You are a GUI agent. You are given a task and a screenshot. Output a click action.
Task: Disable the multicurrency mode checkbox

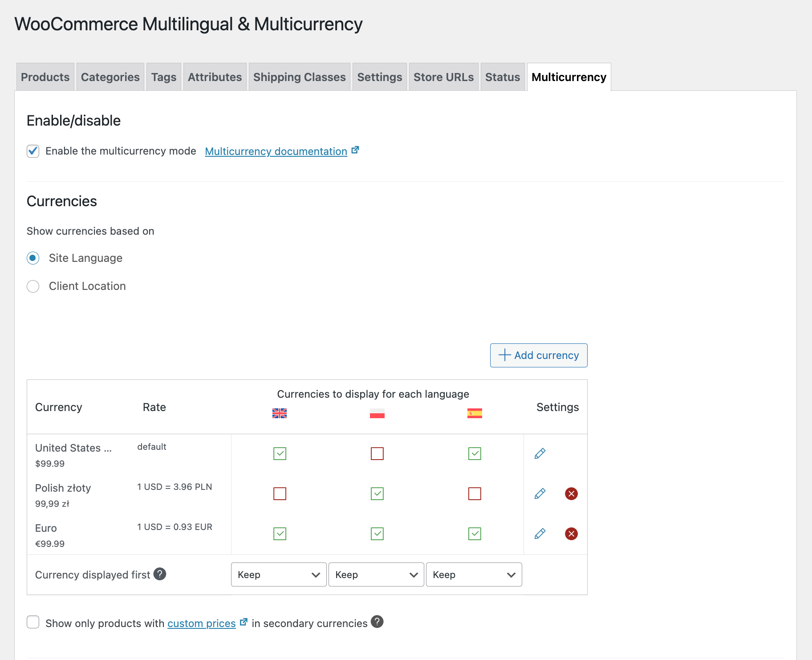[x=33, y=151]
